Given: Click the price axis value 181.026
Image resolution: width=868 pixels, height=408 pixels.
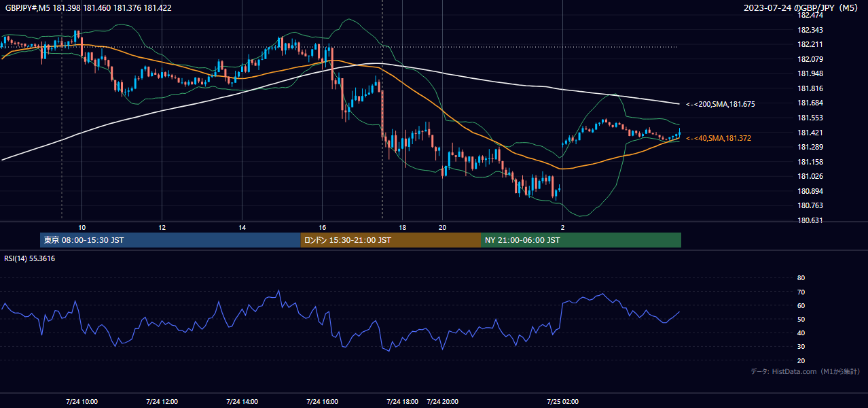Looking at the screenshot, I should 810,176.
